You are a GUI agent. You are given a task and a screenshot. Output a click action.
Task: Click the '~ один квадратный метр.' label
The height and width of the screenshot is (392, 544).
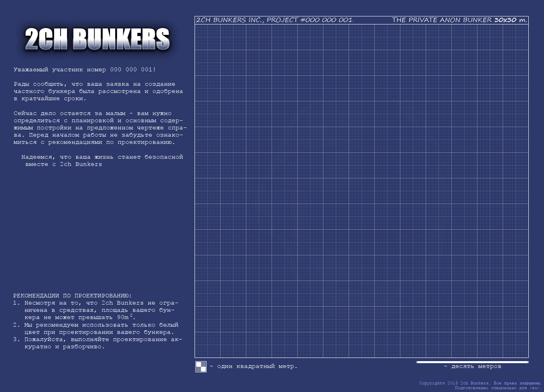click(x=254, y=366)
